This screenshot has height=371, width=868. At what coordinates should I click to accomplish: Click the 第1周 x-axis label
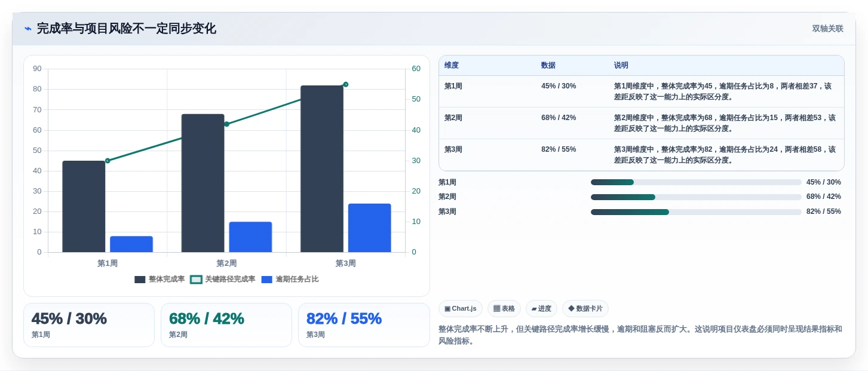coord(108,263)
